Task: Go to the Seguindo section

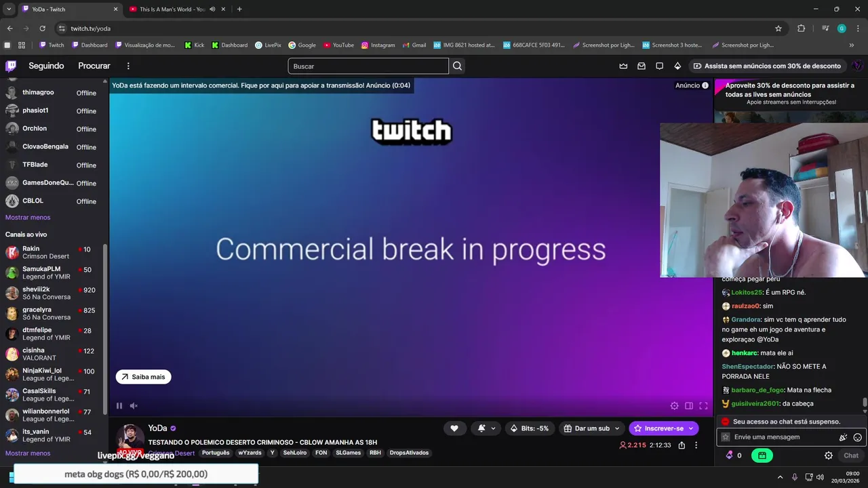Action: [46, 66]
